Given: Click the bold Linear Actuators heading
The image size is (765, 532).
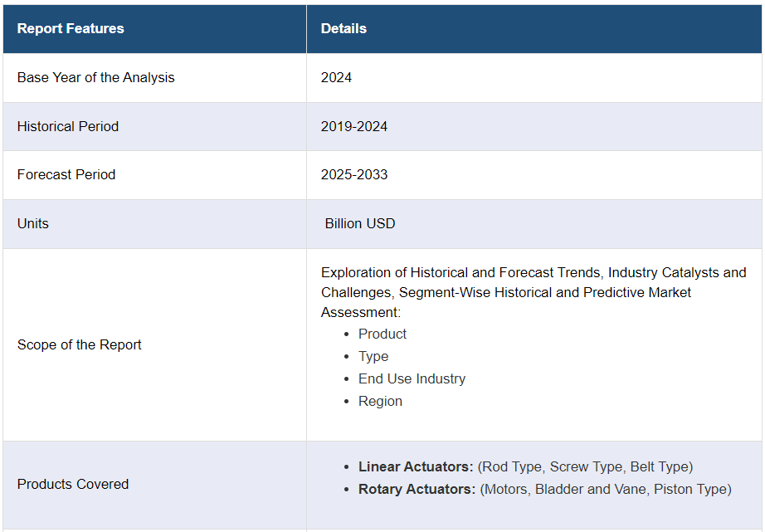Looking at the screenshot, I should click(x=416, y=466).
